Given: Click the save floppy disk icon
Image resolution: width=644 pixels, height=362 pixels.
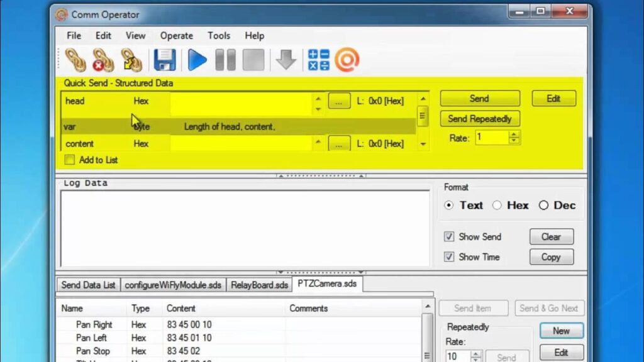Looking at the screenshot, I should pyautogui.click(x=164, y=60).
